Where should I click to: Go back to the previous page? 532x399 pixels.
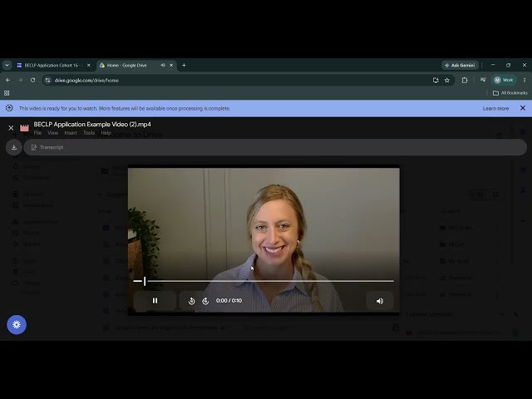click(x=7, y=80)
